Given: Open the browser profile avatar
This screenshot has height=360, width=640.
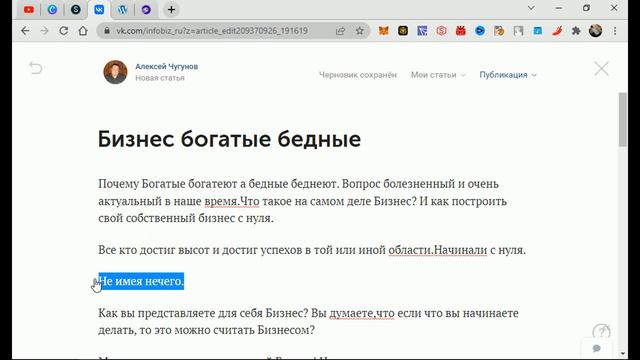Looking at the screenshot, I should pyautogui.click(x=596, y=31).
